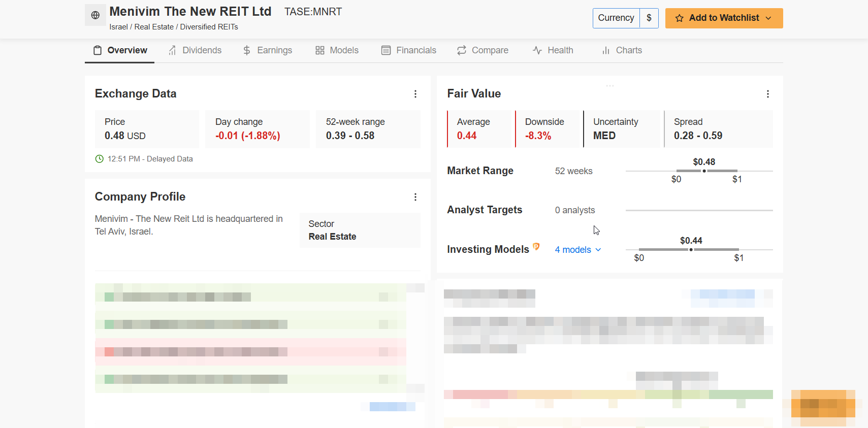Click the Investing Models pro badge icon
Viewport: 868px width, 428px height.
pos(536,247)
